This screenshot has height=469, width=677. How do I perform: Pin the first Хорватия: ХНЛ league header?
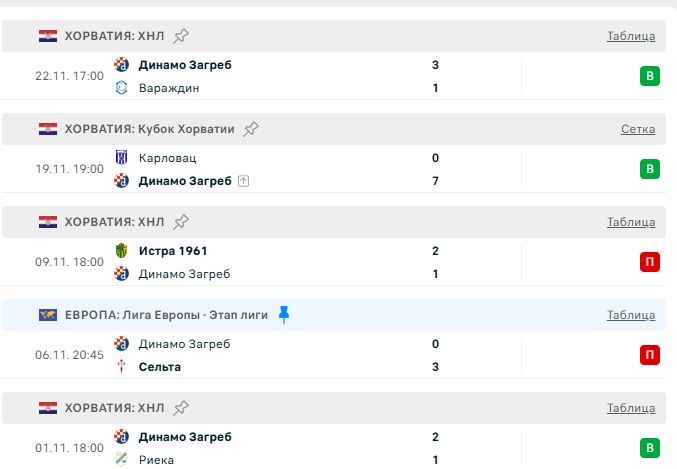coord(181,36)
